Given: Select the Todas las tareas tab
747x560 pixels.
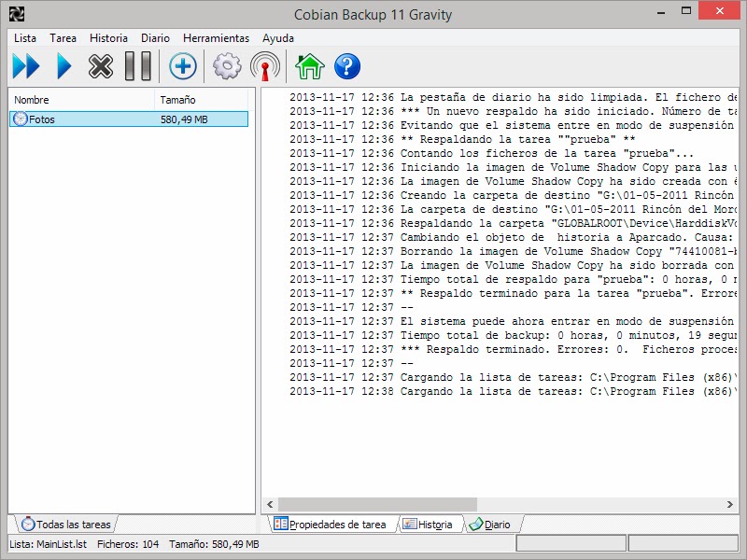Looking at the screenshot, I should (66, 525).
